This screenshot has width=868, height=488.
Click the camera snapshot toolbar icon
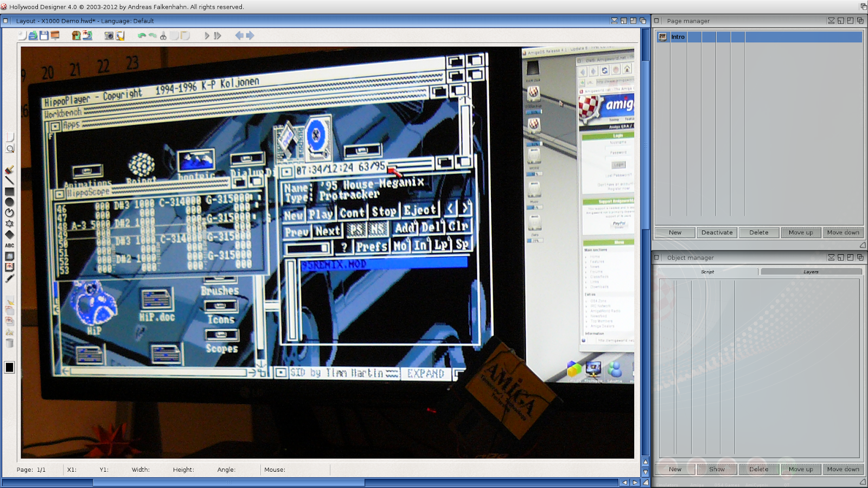pyautogui.click(x=109, y=36)
